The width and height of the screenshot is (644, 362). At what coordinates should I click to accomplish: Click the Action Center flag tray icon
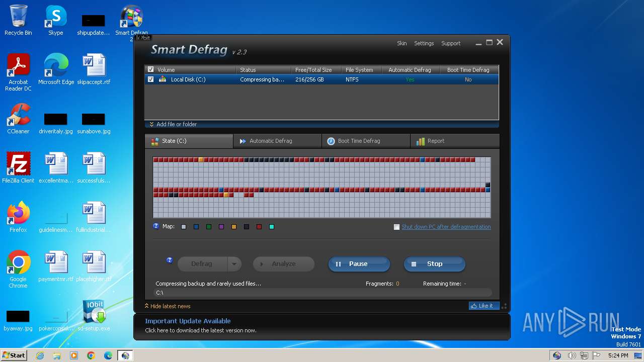(596, 355)
